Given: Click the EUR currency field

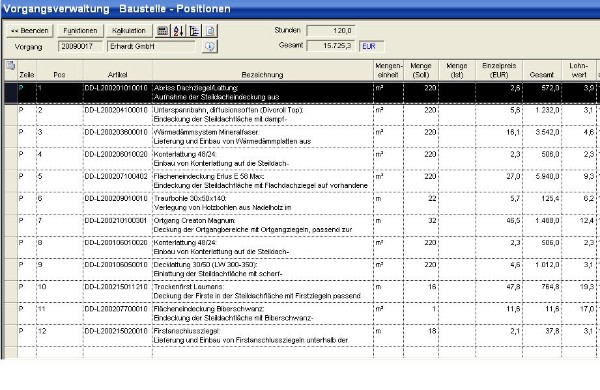Looking at the screenshot, I should click(371, 46).
